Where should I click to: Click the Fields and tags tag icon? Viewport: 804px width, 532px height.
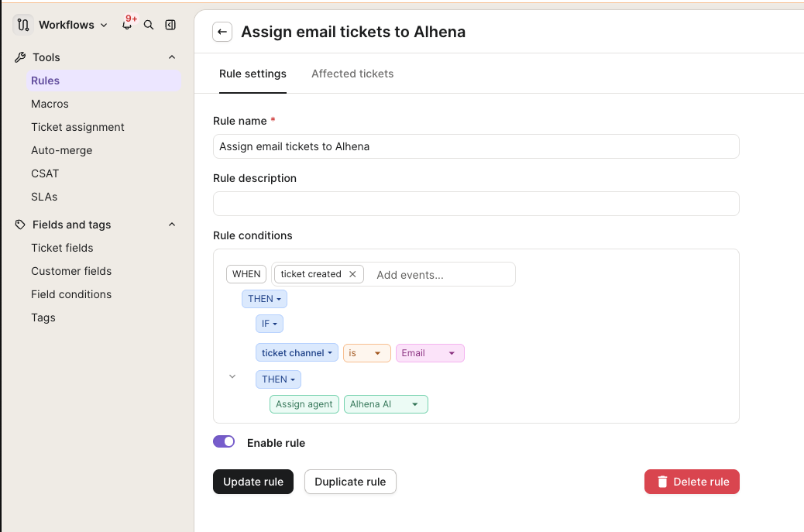tap(20, 225)
